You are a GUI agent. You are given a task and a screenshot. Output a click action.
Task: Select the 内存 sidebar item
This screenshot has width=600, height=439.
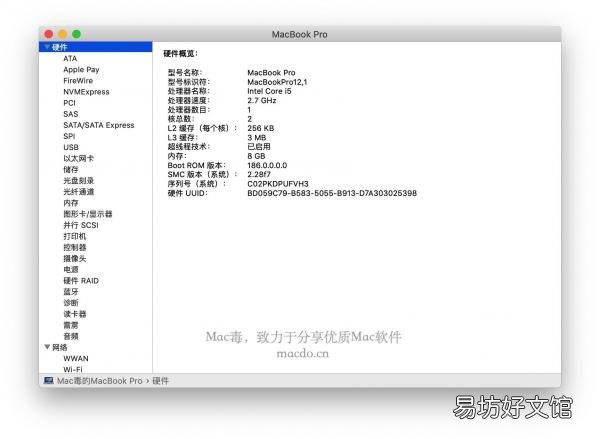[x=71, y=203]
